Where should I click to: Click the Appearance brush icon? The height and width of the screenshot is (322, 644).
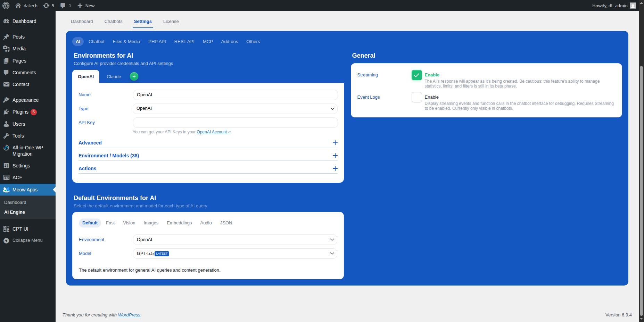(6, 100)
